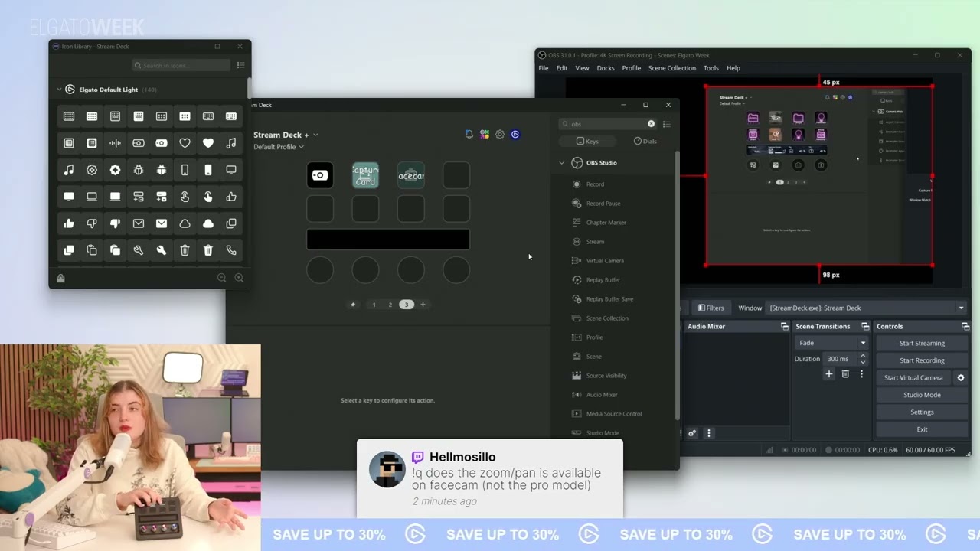Open the OBS File menu
The height and width of the screenshot is (551, 980).
tap(543, 68)
